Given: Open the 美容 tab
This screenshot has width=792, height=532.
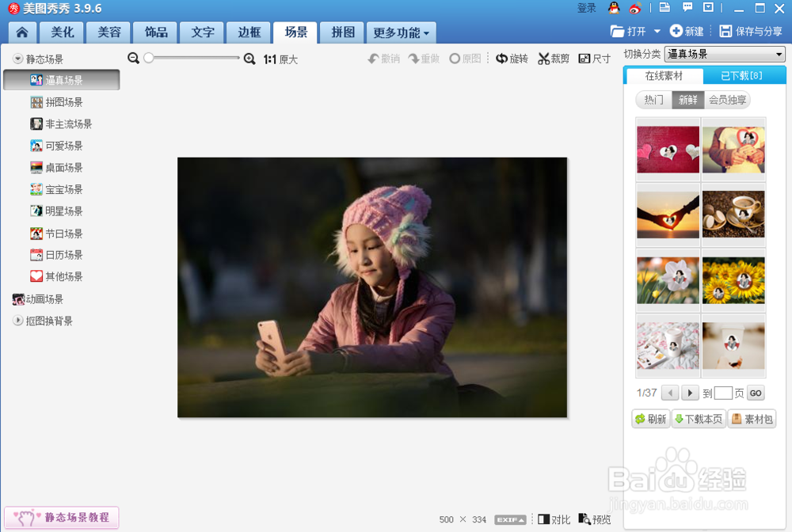Looking at the screenshot, I should [x=109, y=32].
